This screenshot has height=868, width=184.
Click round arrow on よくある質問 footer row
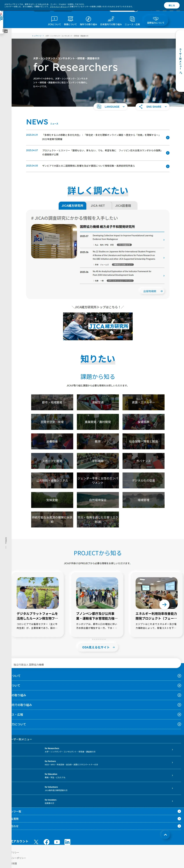[x=179, y=819]
